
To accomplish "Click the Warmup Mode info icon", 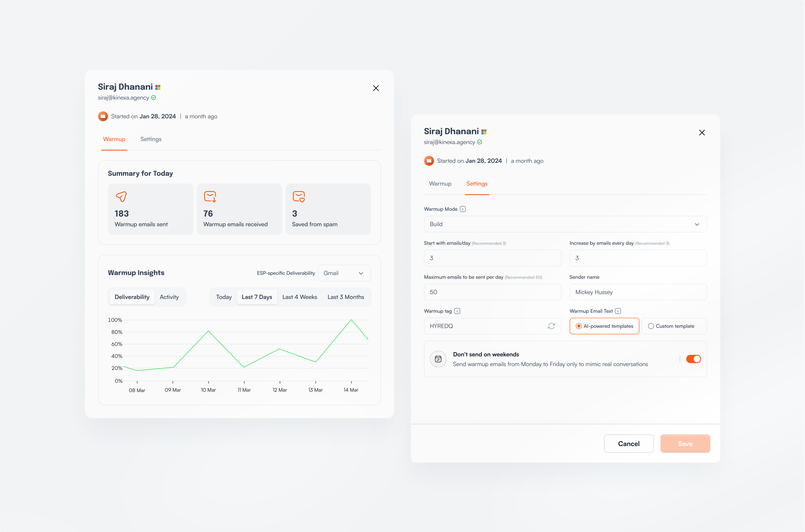I will tap(463, 209).
